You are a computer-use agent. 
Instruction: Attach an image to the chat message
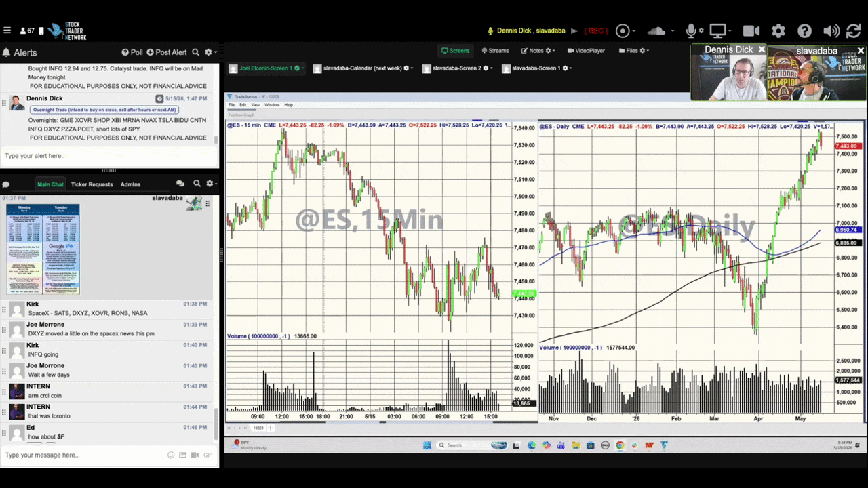(x=182, y=455)
